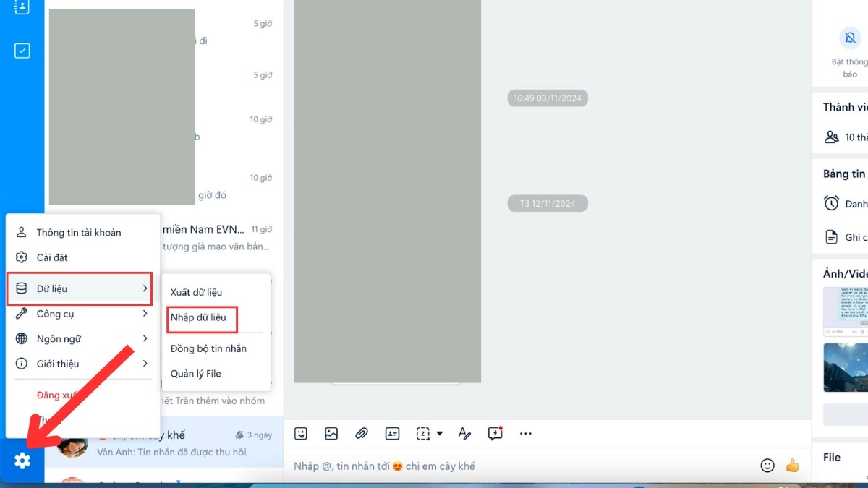Open the emoji smiley picker
This screenshot has width=868, height=488.
click(767, 466)
